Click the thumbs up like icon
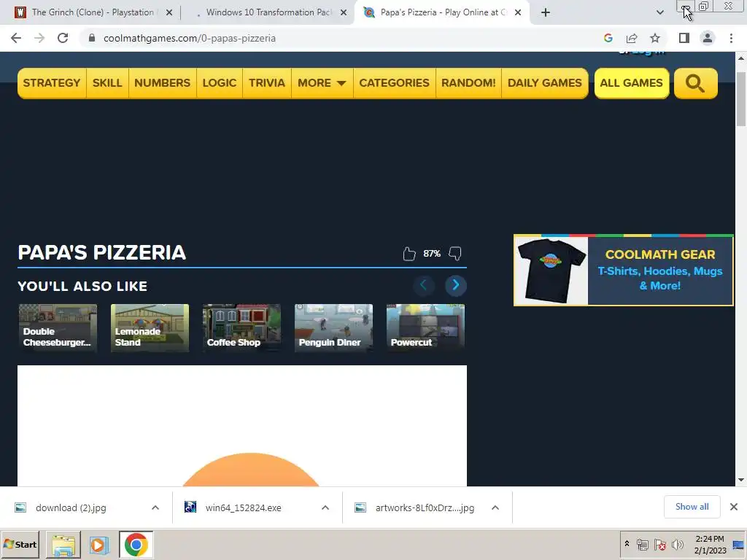The image size is (747, 560). [409, 253]
